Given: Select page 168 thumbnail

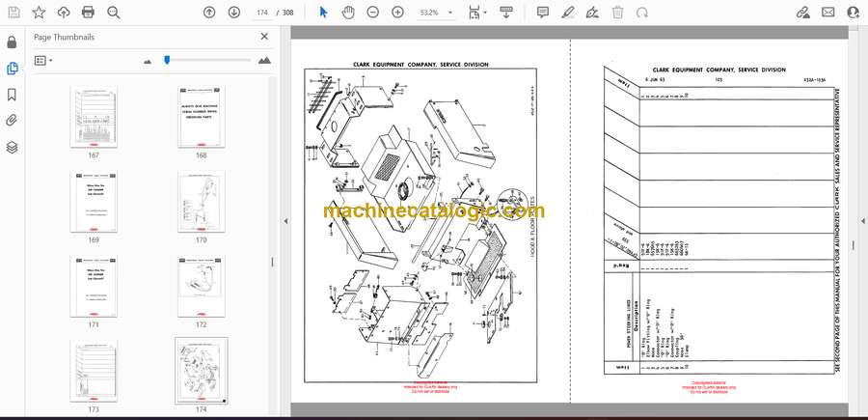Looking at the screenshot, I should click(201, 117).
